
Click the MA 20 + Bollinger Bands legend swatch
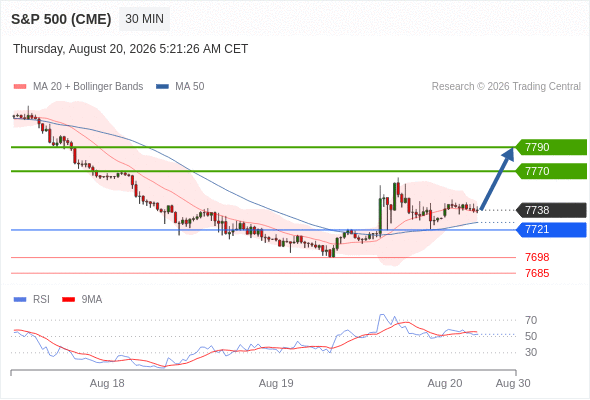(20, 87)
